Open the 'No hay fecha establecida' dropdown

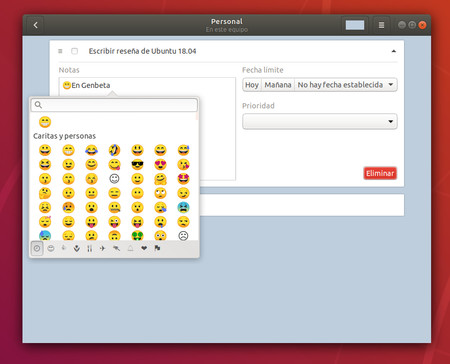coord(345,85)
